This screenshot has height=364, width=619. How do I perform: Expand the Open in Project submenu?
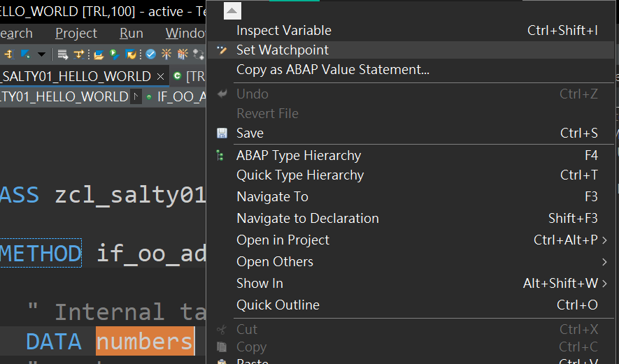(604, 240)
